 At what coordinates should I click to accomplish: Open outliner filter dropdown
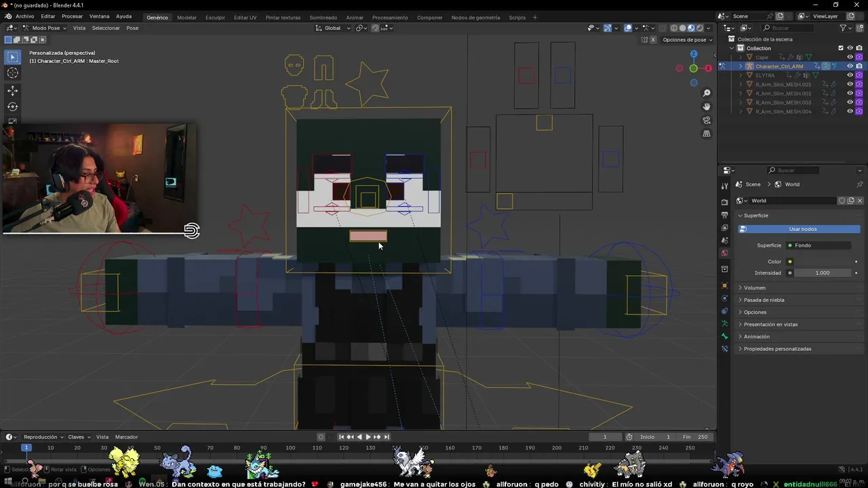click(845, 28)
